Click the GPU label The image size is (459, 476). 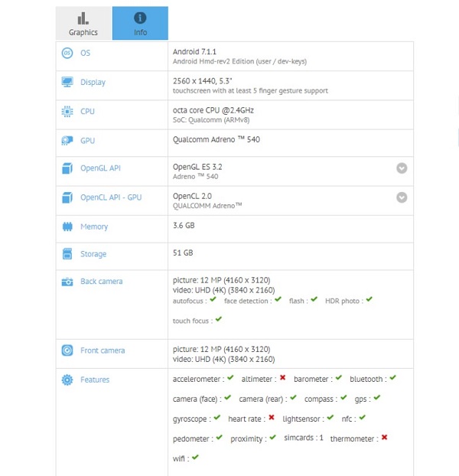coord(87,141)
